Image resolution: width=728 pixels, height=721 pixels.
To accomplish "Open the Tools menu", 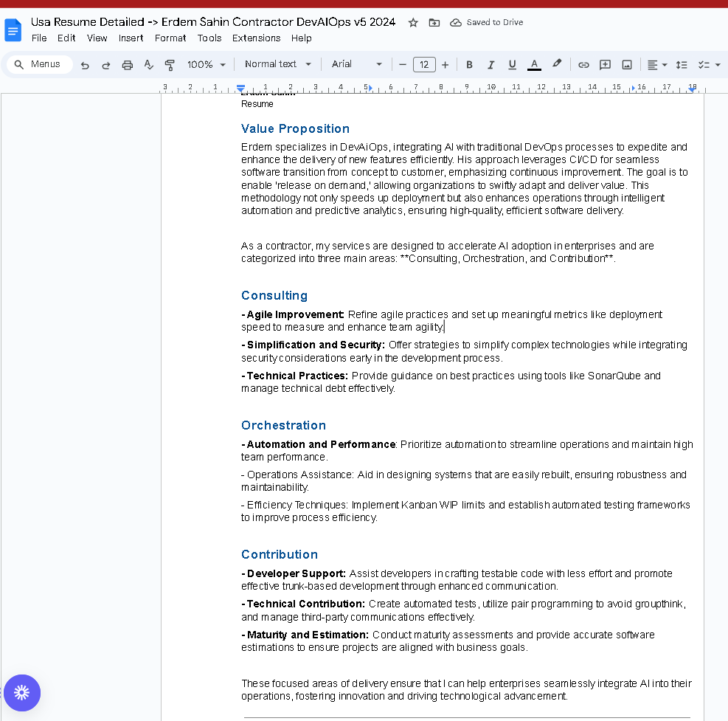I will (209, 38).
